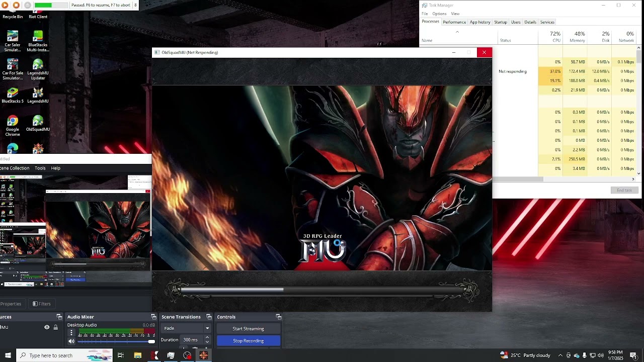
Task: Switch to Performance tab in Task Manager
Action: pyautogui.click(x=454, y=22)
